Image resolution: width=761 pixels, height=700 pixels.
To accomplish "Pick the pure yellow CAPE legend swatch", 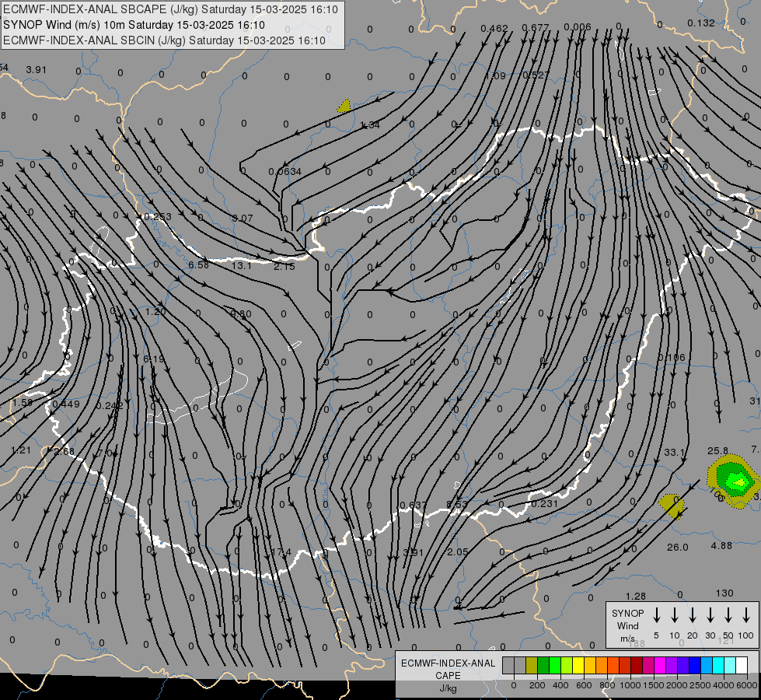I will point(578,666).
